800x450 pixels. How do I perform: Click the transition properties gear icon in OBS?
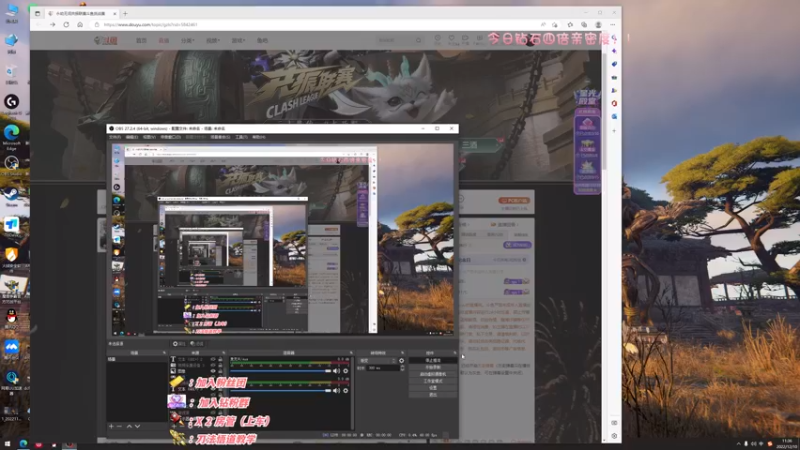(402, 361)
